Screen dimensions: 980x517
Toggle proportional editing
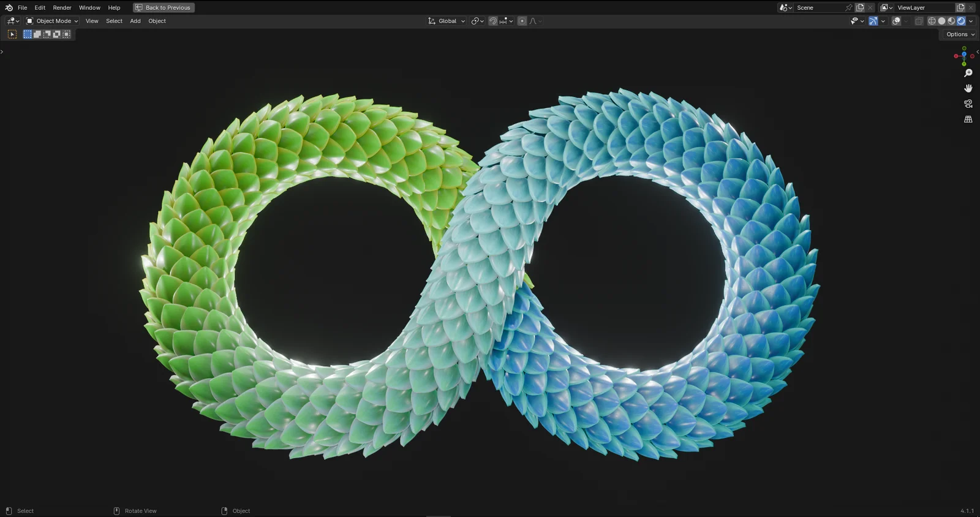click(522, 21)
